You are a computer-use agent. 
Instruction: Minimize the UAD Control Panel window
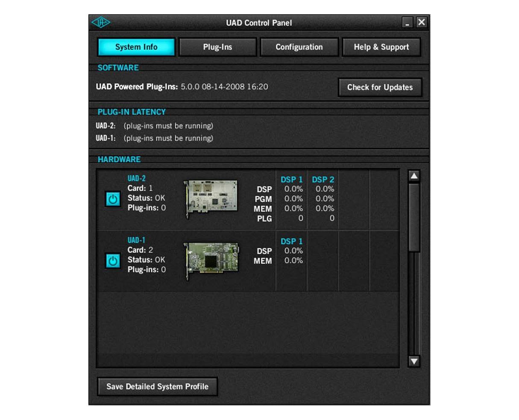(x=408, y=23)
